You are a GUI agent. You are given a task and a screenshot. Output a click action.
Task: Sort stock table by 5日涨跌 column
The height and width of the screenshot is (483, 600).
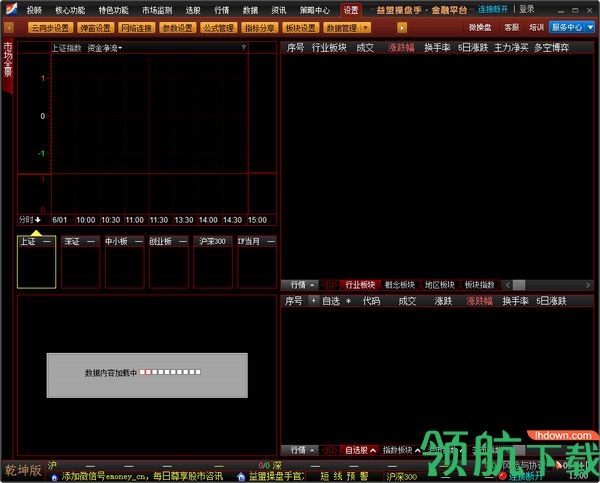pos(551,301)
